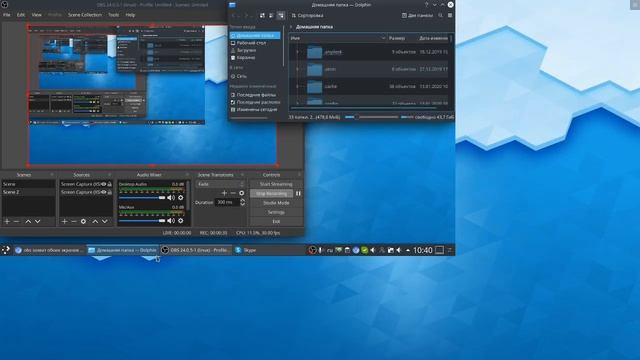The image size is (640, 360).
Task: Open the green update checkmark tray icon
Action: (364, 250)
